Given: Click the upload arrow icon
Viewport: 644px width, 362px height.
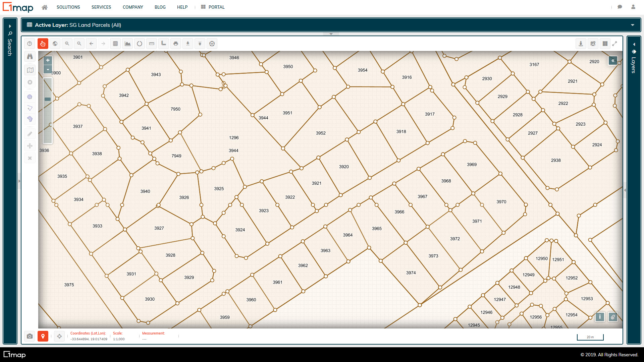Looking at the screenshot, I should [200, 44].
